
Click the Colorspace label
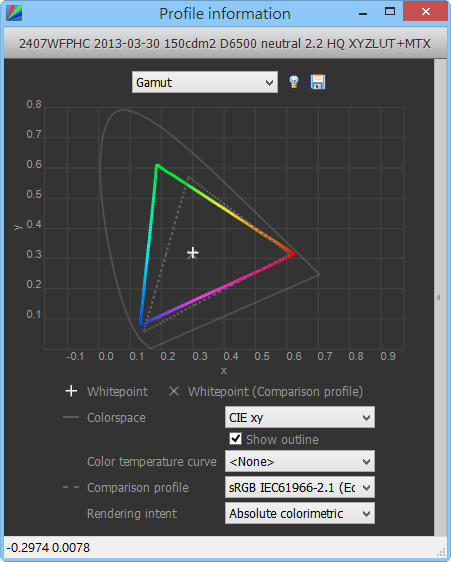(x=116, y=418)
